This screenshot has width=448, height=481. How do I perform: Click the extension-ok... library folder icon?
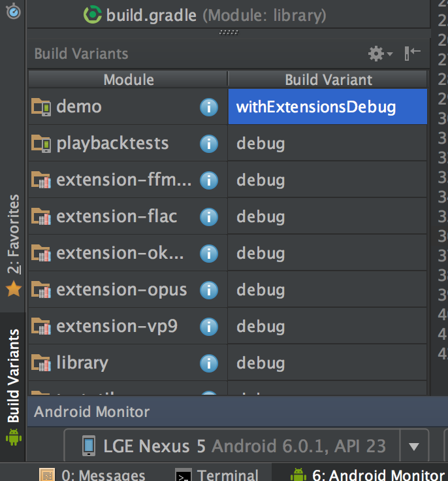coord(41,253)
